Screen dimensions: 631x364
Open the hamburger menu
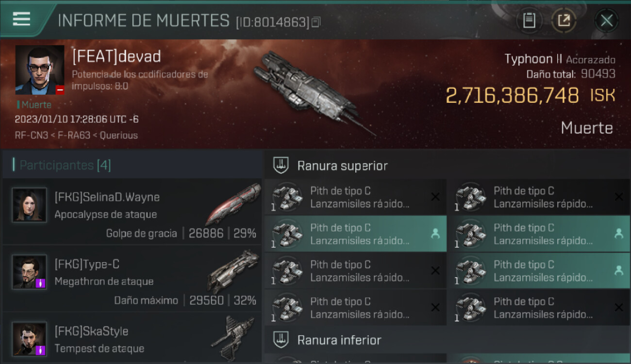21,19
